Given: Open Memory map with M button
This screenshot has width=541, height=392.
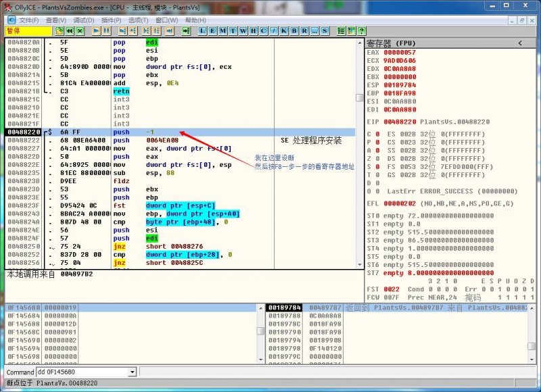Looking at the screenshot, I should click(x=223, y=31).
